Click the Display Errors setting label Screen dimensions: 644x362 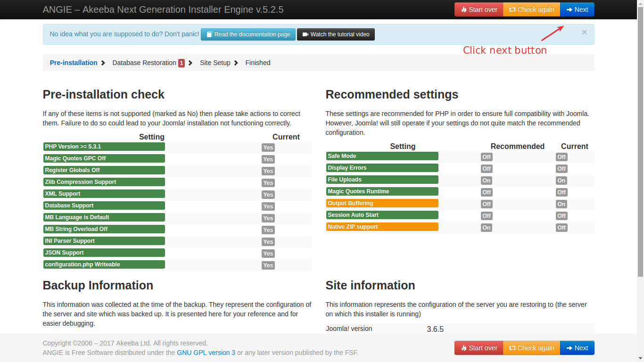(x=382, y=168)
